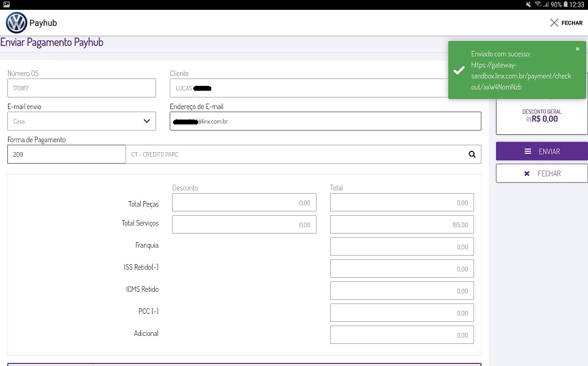
Task: Click the PCC (-) value field
Action: 402,313
